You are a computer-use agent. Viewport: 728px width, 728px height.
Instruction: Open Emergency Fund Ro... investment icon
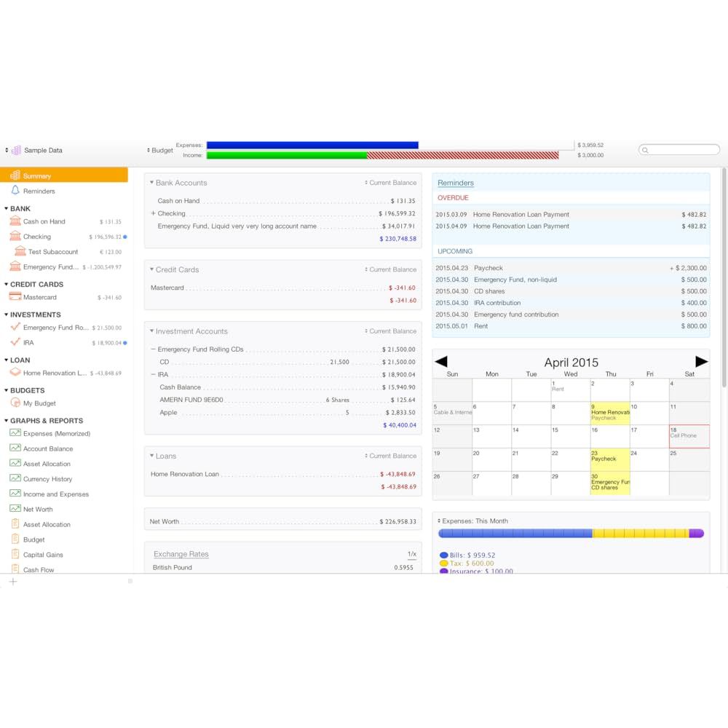point(15,327)
